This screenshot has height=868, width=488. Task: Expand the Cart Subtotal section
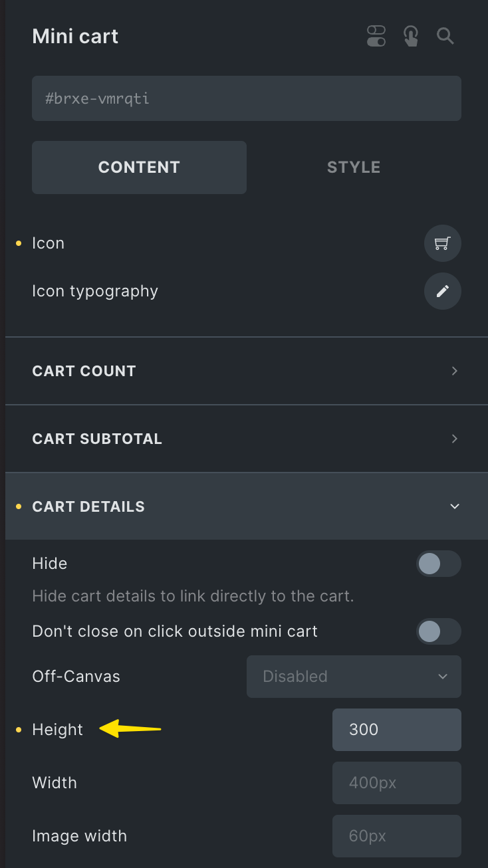(x=246, y=439)
